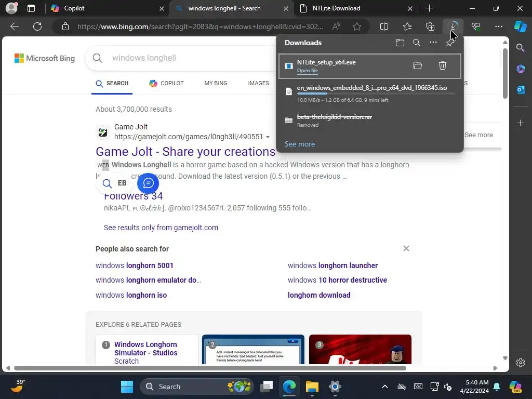Open related page thumbnail number 3
532x399 pixels.
[360, 350]
